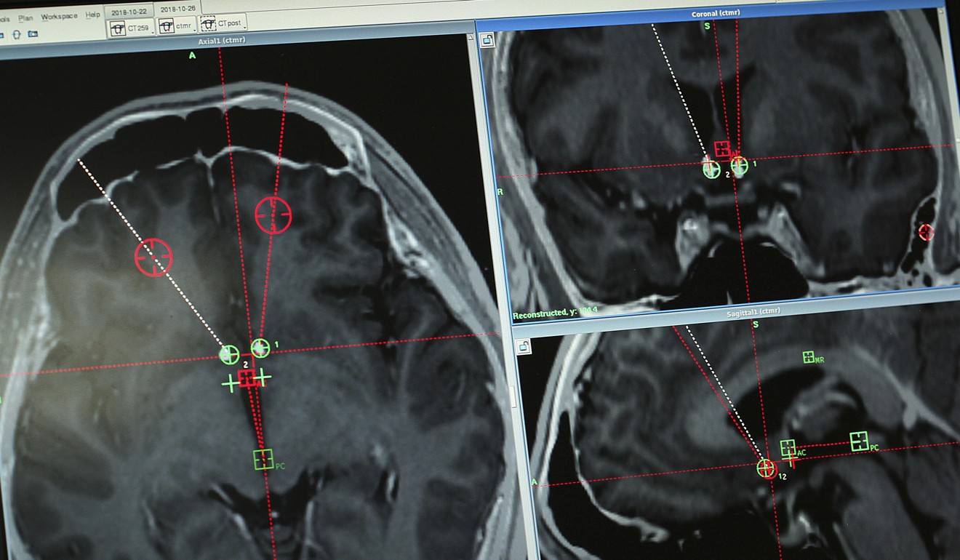Open the Help menu
This screenshot has height=560, width=960.
click(93, 15)
